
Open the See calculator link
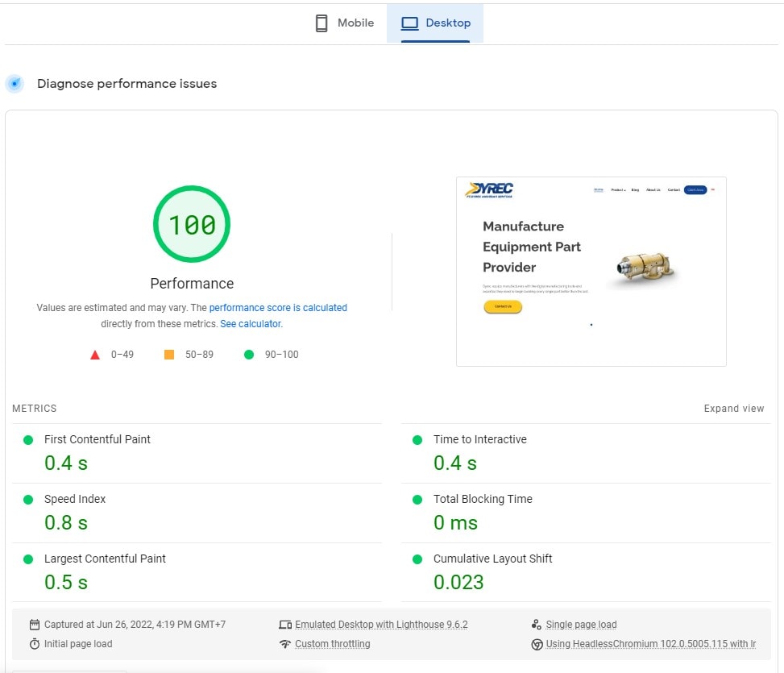[x=251, y=324]
